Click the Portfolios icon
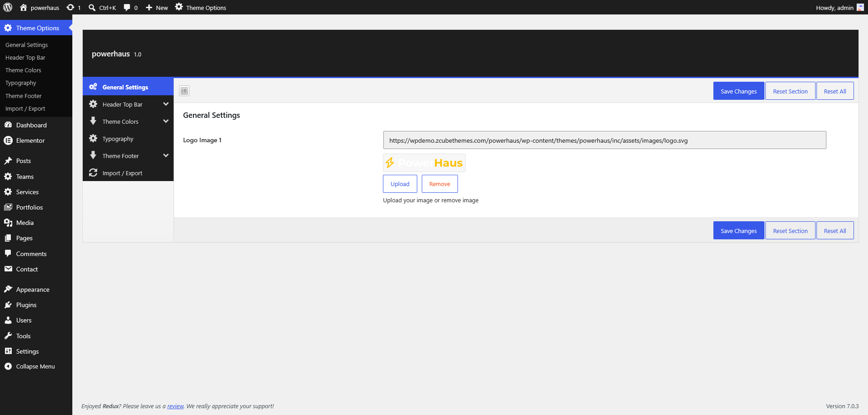This screenshot has height=415, width=868. pyautogui.click(x=8, y=207)
